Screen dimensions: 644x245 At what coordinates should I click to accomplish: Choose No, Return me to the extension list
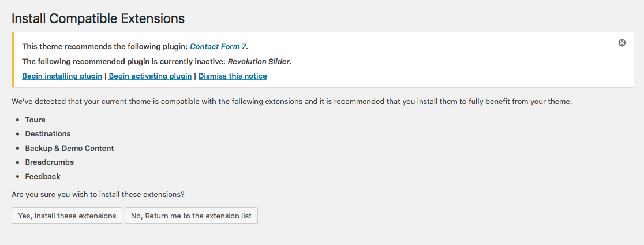(192, 216)
